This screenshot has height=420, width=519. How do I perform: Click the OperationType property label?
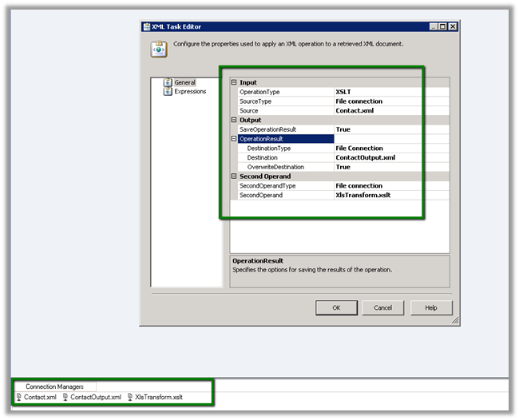[x=259, y=92]
